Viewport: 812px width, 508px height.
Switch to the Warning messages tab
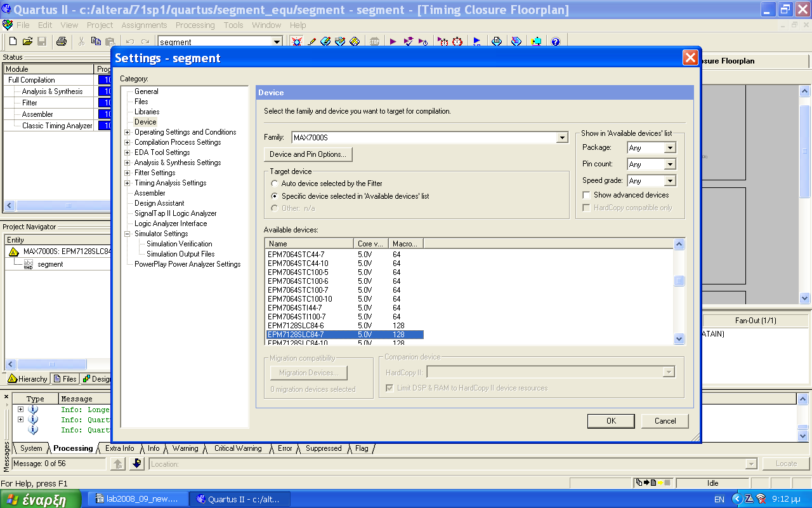click(x=185, y=448)
